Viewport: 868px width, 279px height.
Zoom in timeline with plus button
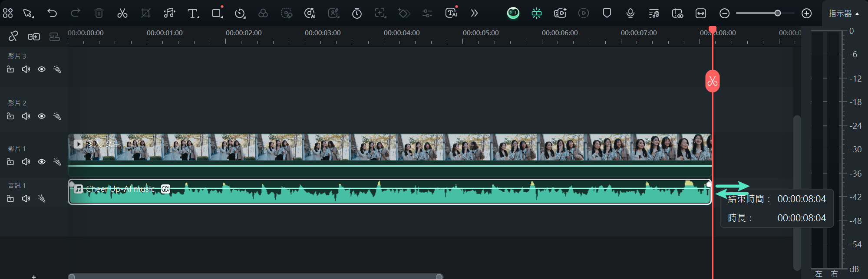(x=806, y=13)
